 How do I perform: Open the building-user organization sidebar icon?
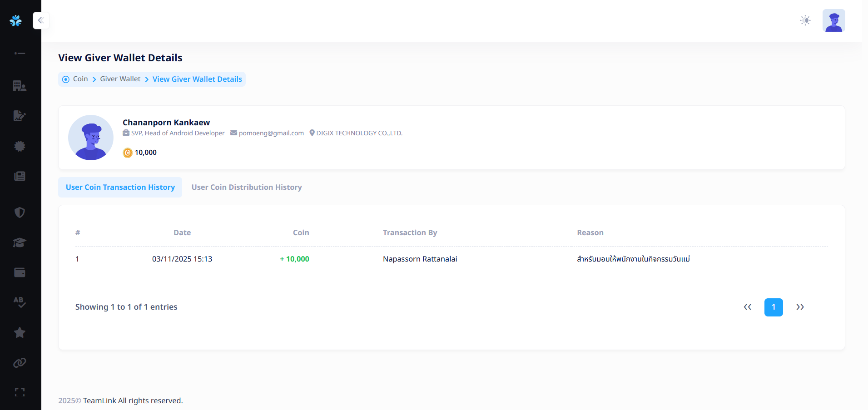tap(20, 86)
